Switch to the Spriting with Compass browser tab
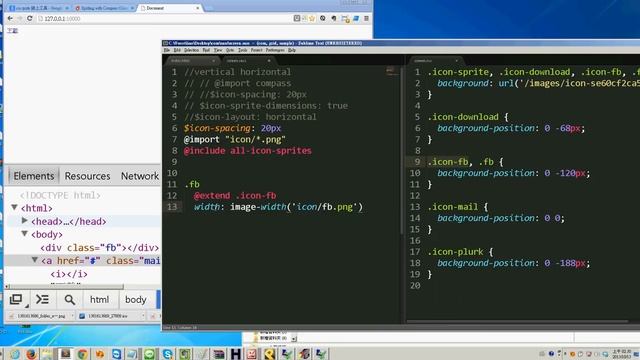The image size is (640, 360). point(103,8)
